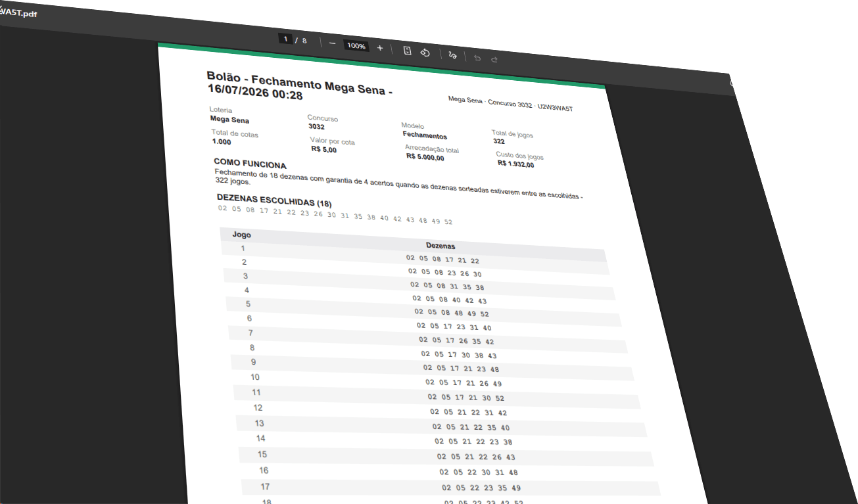Screen dimensions: 858x504
Task: Zoom out with the minus icon
Action: click(332, 44)
